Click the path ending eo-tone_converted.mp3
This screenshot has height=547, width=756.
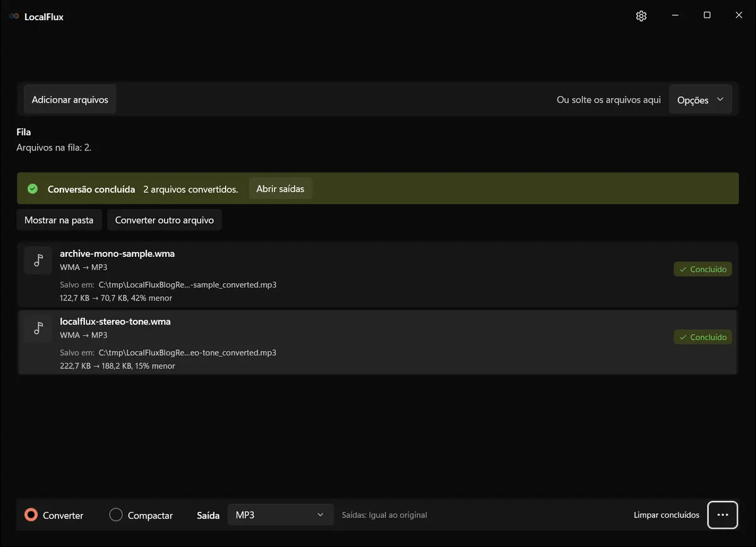[188, 352]
